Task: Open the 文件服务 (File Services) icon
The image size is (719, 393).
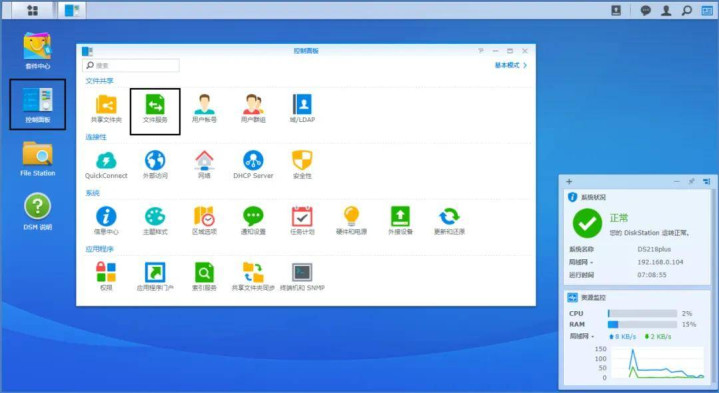Action: tap(155, 109)
